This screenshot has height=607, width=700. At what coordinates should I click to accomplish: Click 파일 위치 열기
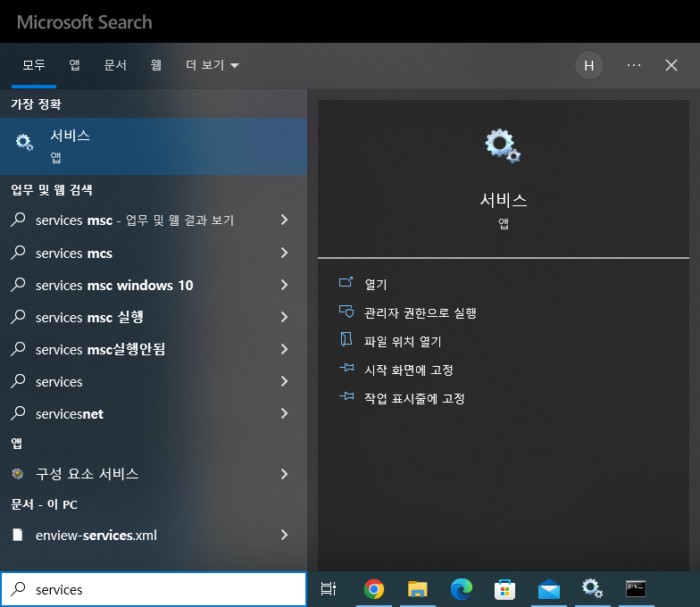coord(403,341)
